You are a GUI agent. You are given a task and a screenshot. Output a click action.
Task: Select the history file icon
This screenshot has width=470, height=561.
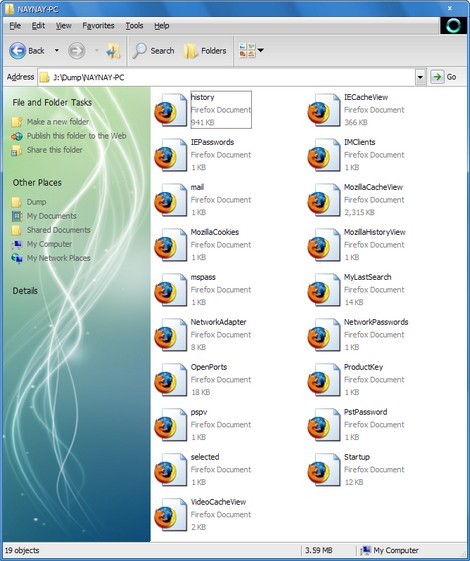click(171, 110)
